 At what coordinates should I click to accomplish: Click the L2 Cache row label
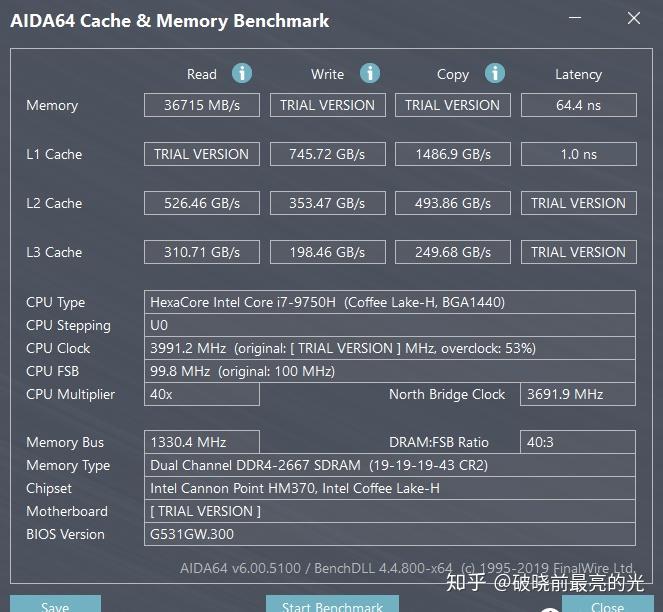tap(54, 203)
